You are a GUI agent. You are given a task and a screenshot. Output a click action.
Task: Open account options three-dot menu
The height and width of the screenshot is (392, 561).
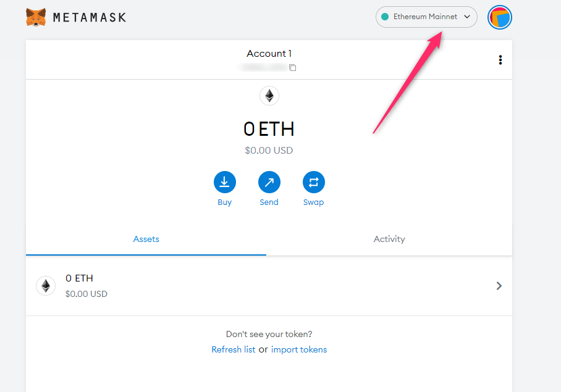(x=500, y=60)
